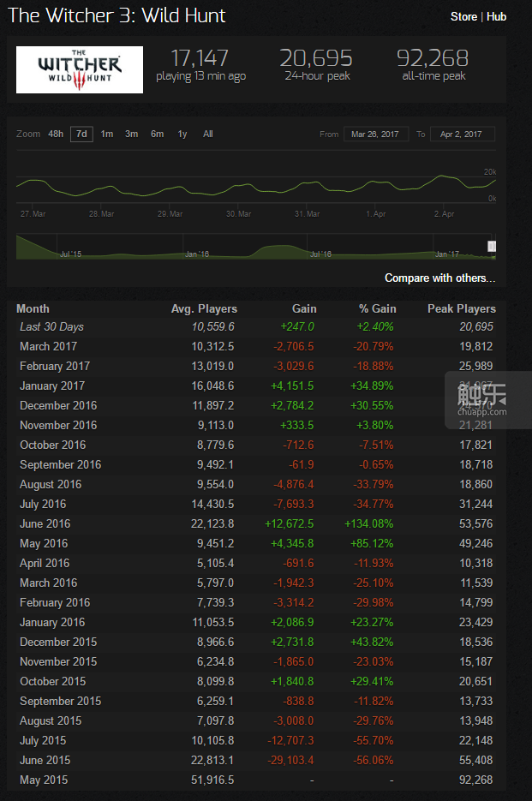532x801 pixels.
Task: Click Compare with others link
Action: click(440, 278)
